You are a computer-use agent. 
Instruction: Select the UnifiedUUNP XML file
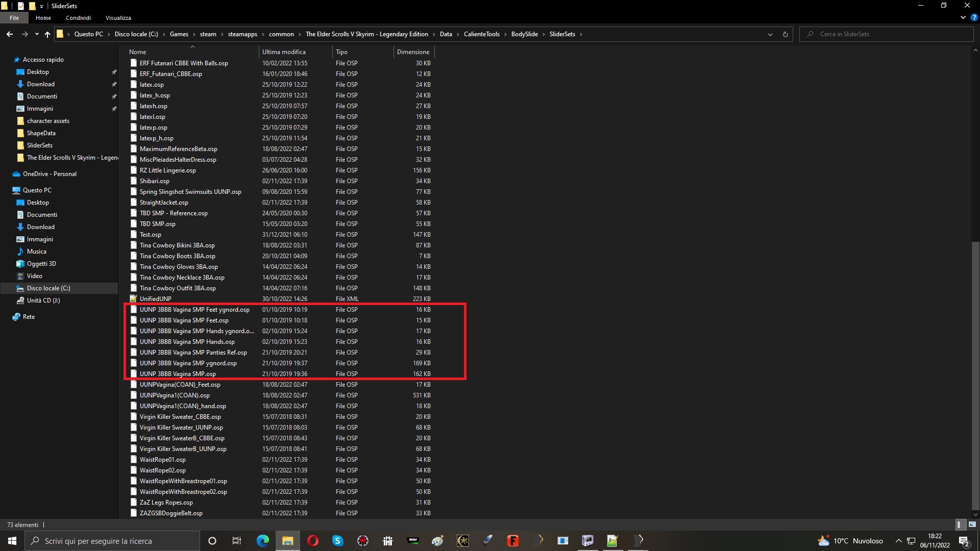pyautogui.click(x=157, y=299)
